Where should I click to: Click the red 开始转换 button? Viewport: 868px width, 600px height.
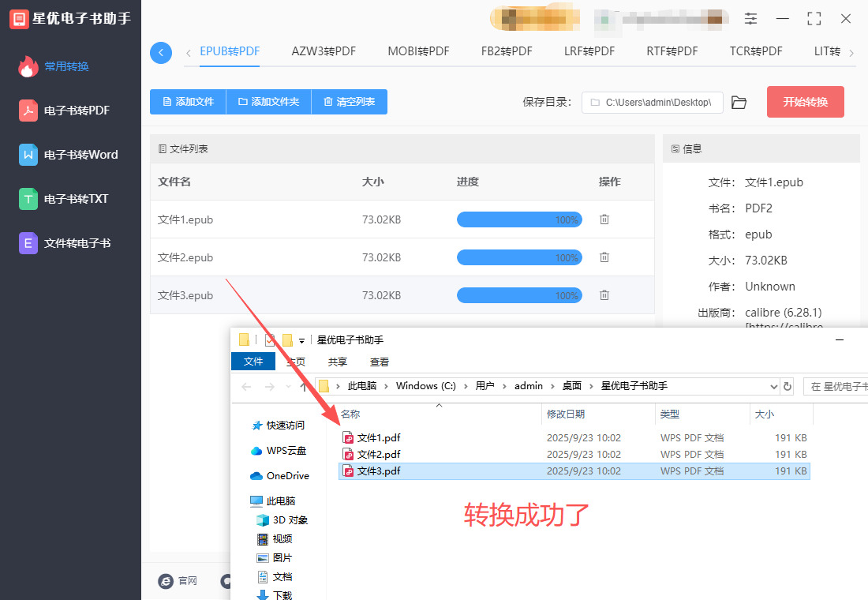coord(806,102)
